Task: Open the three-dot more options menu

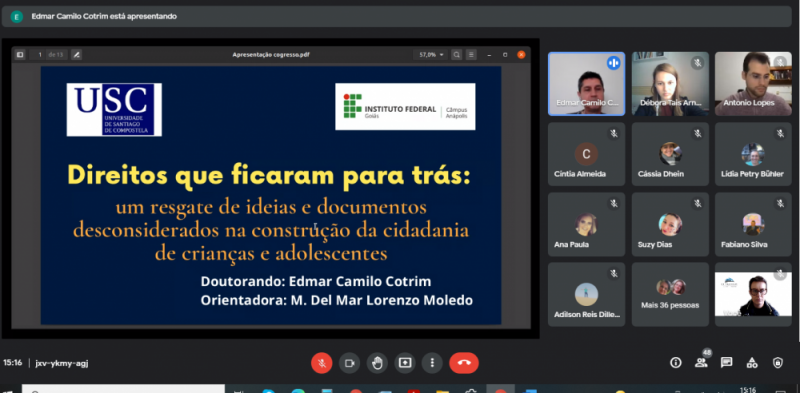Action: click(x=432, y=363)
